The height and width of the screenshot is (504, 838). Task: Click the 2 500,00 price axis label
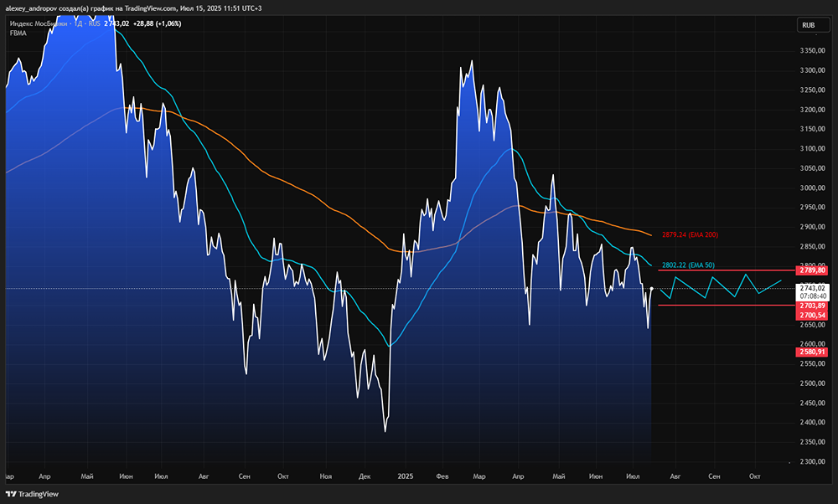tap(812, 383)
